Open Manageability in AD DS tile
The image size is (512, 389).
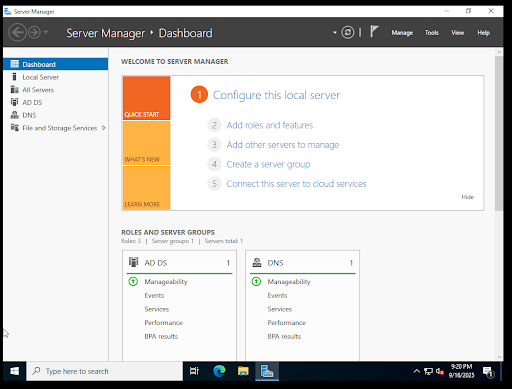166,282
